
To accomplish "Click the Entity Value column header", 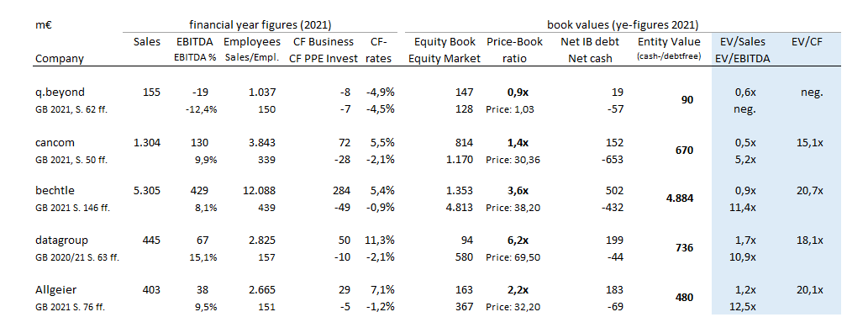I will pos(669,42).
